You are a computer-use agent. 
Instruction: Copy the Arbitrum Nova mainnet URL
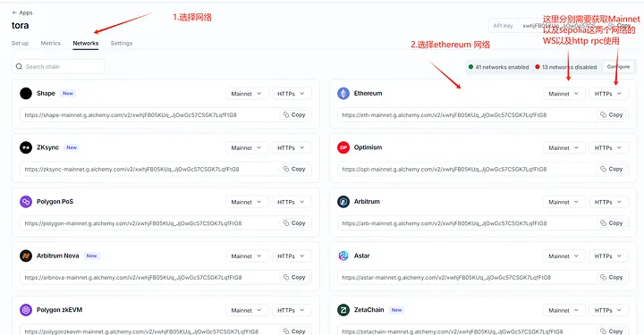point(294,277)
